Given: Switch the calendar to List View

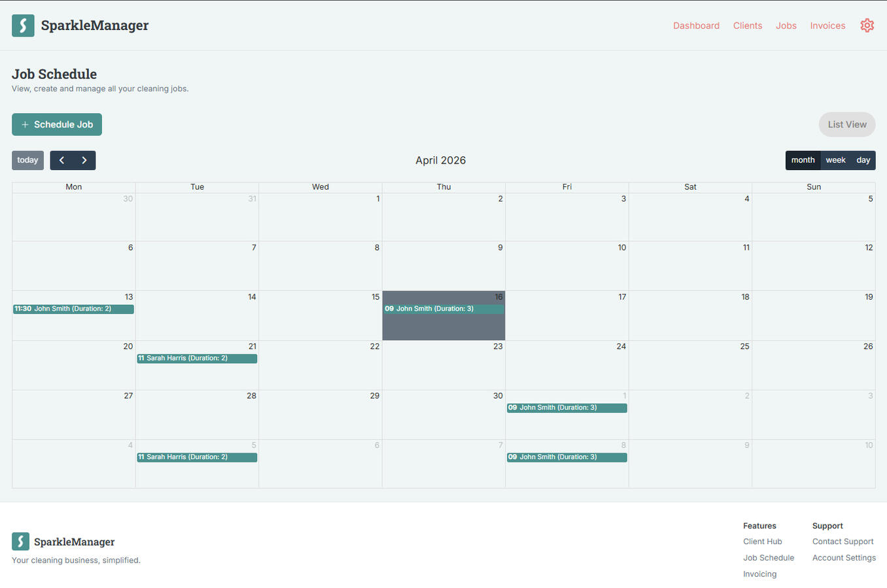Looking at the screenshot, I should 846,124.
